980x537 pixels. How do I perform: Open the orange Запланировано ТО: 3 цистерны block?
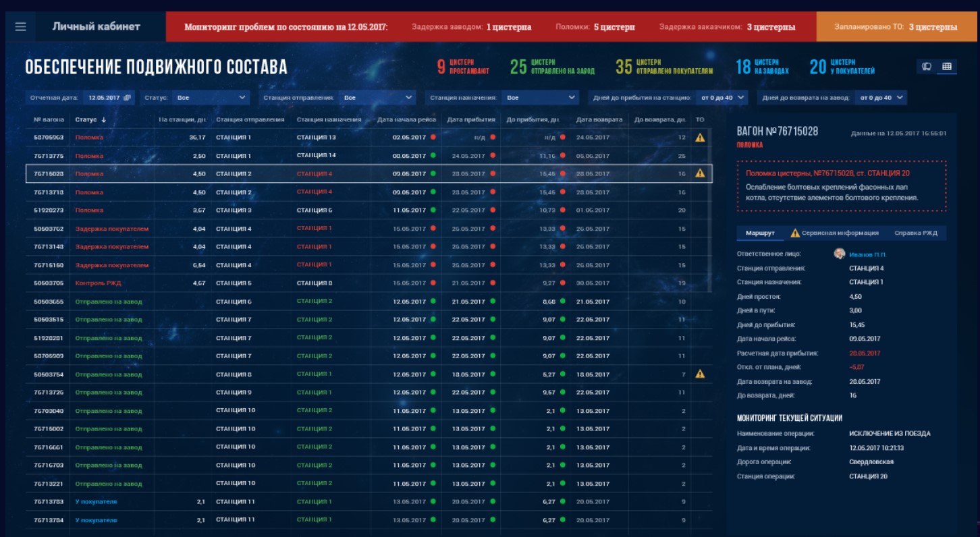click(898, 27)
